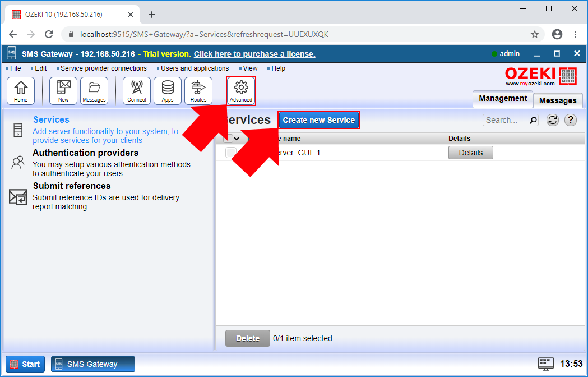Viewport: 588px width, 377px height.
Task: Tick the select-all checkbox in the table header
Action: coord(228,139)
